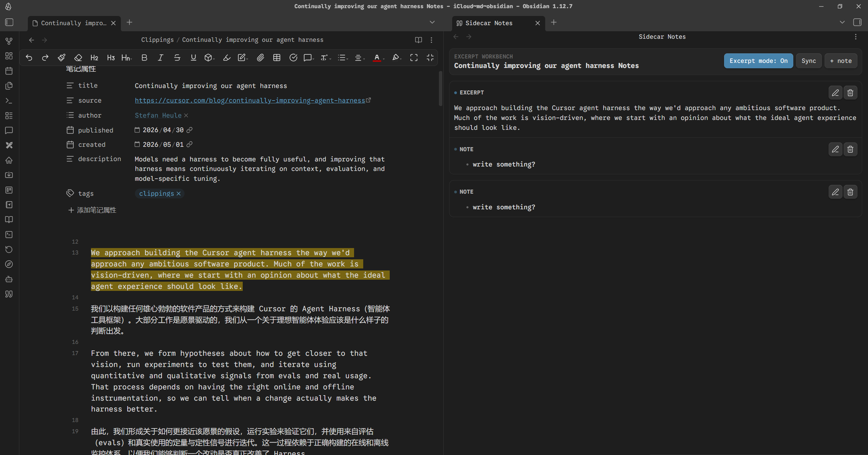Add a new note with + note
The height and width of the screenshot is (455, 868).
841,61
